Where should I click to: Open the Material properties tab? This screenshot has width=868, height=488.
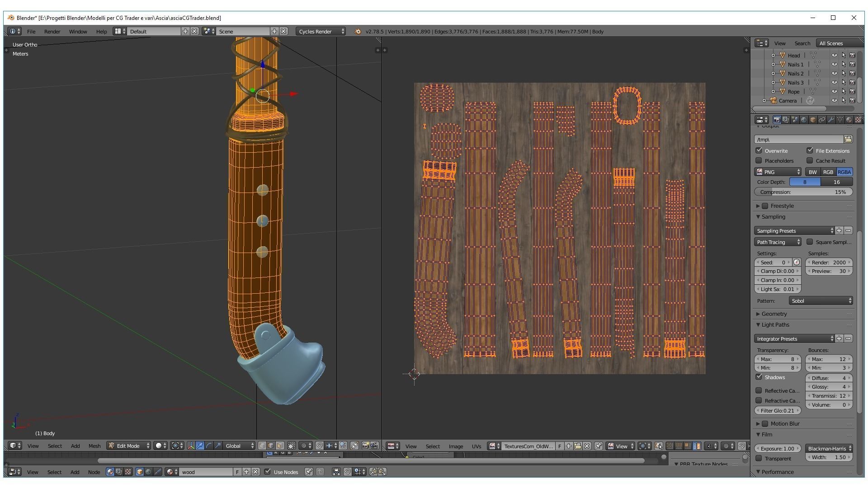pyautogui.click(x=849, y=120)
